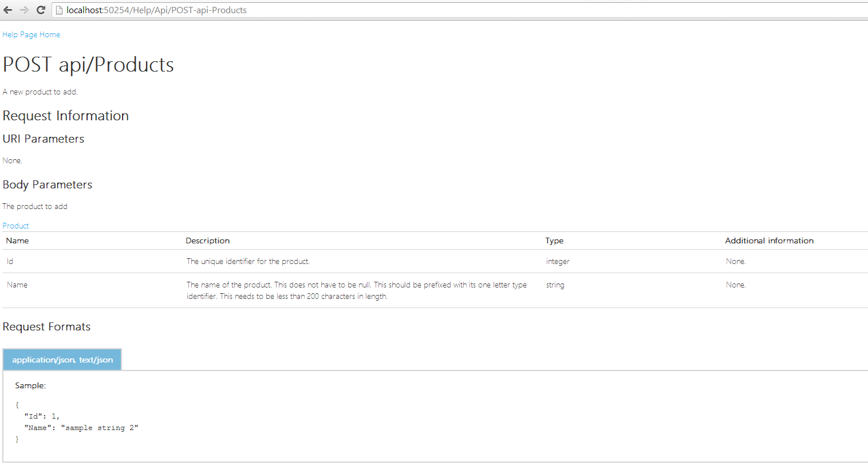Select the application/json, text/json tab
The height and width of the screenshot is (465, 868).
click(x=62, y=360)
